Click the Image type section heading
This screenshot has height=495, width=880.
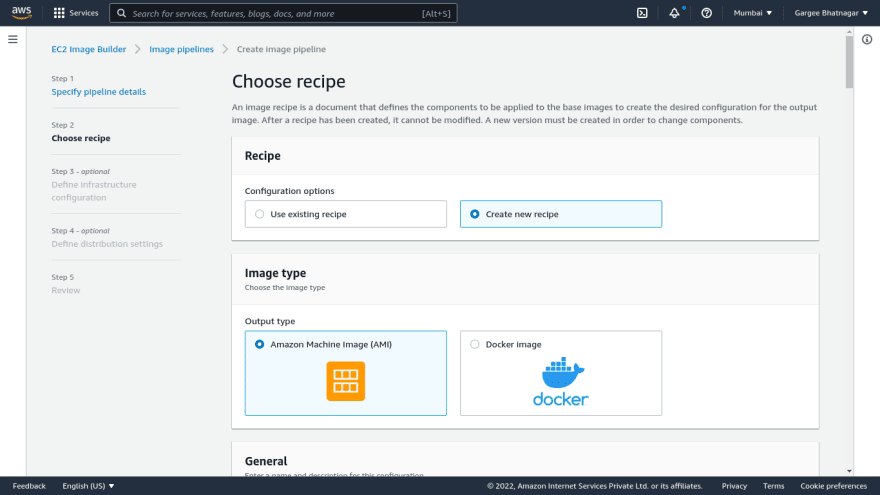276,273
